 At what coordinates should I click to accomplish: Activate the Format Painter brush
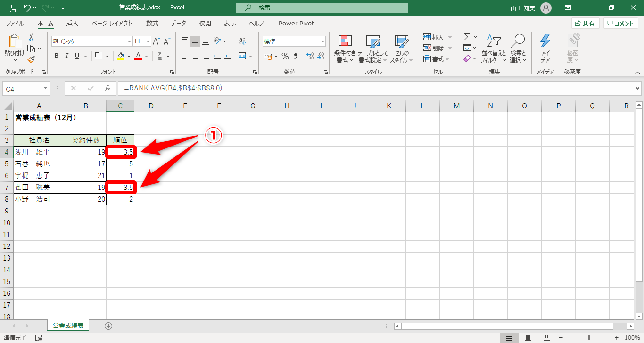point(31,59)
